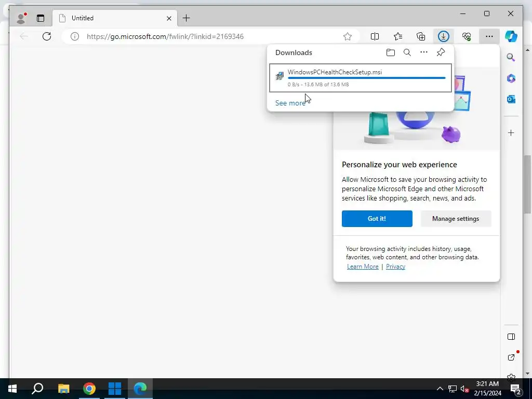This screenshot has height=399, width=532.
Task: Open Microsoft 365 sidebar icon
Action: click(x=511, y=78)
